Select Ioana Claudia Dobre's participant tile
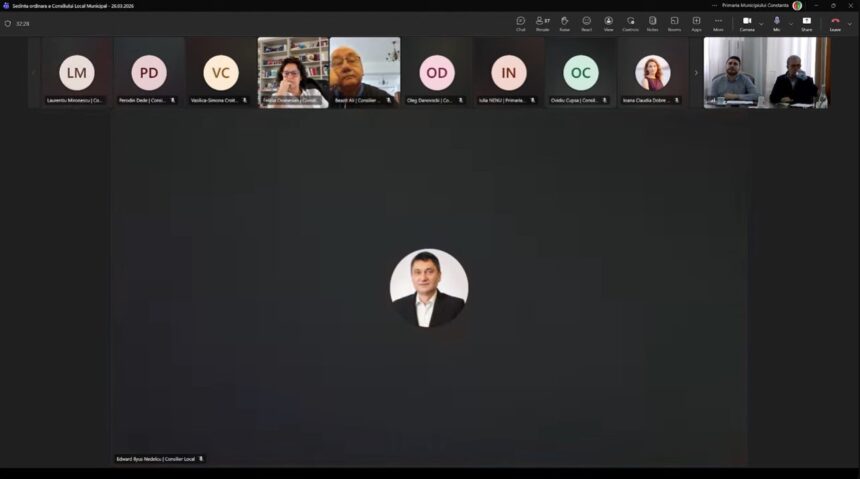The height and width of the screenshot is (479, 860). coord(652,72)
